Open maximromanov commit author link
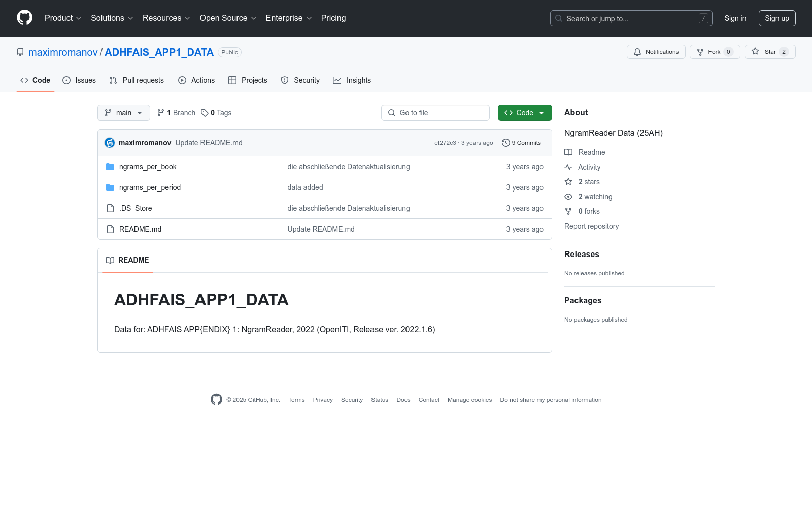This screenshot has width=812, height=508. click(145, 143)
